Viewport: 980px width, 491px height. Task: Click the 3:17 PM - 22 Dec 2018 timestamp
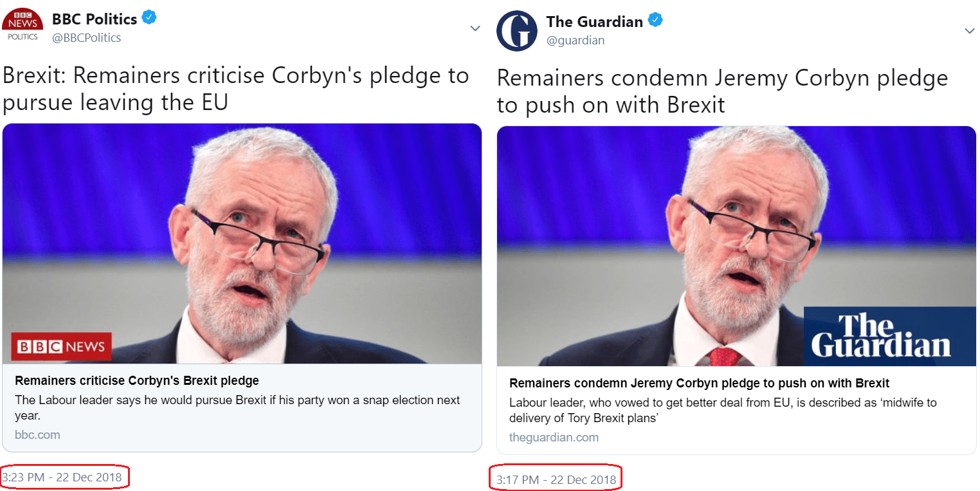click(556, 479)
